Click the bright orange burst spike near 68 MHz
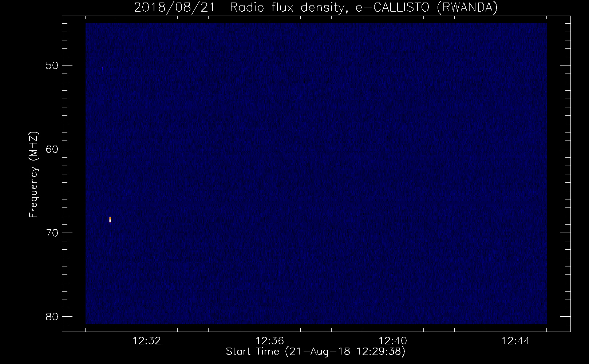The image size is (589, 364). [x=110, y=219]
